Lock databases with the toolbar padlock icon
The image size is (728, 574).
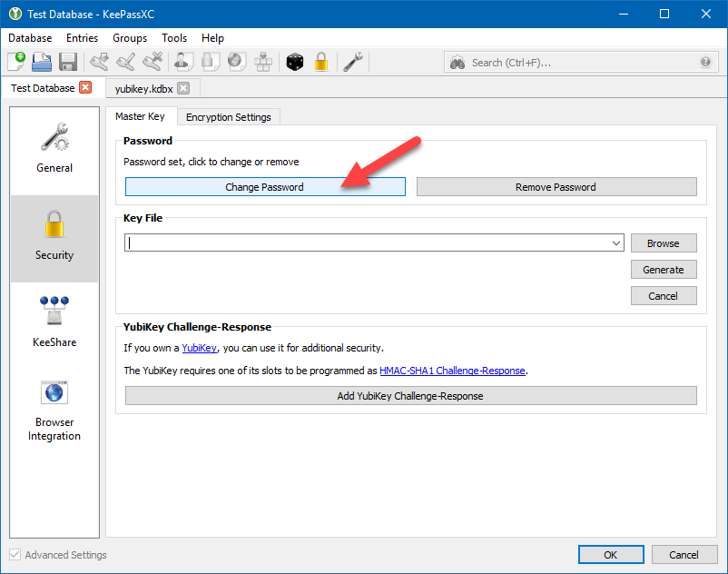click(x=321, y=61)
